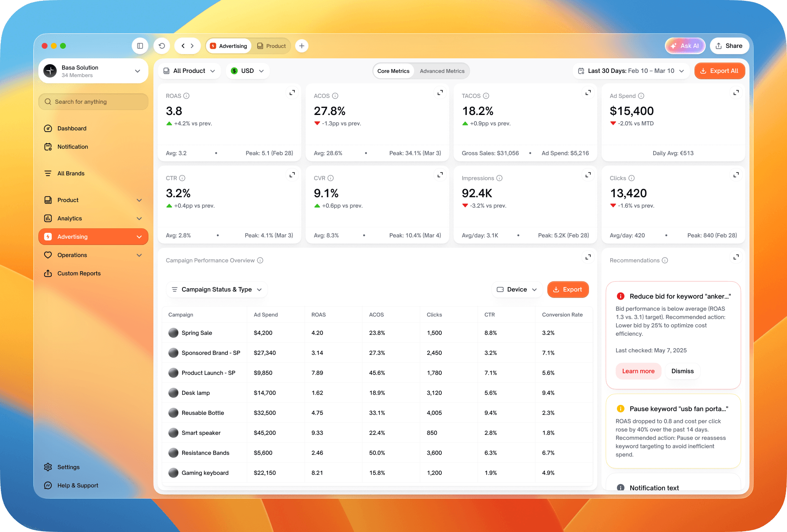Screen dimensions: 787x532
Task: Expand the ACOS card to fullscreen
Action: pyautogui.click(x=440, y=92)
